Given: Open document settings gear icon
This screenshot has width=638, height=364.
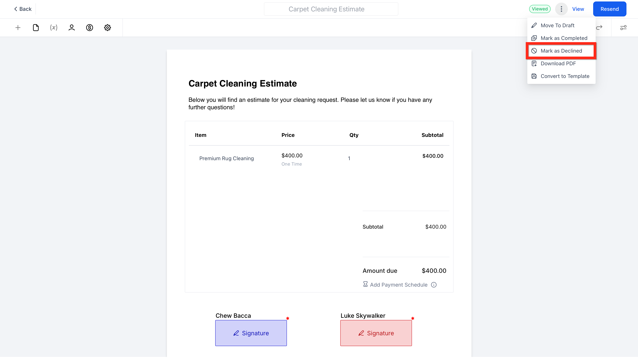Looking at the screenshot, I should (x=108, y=27).
